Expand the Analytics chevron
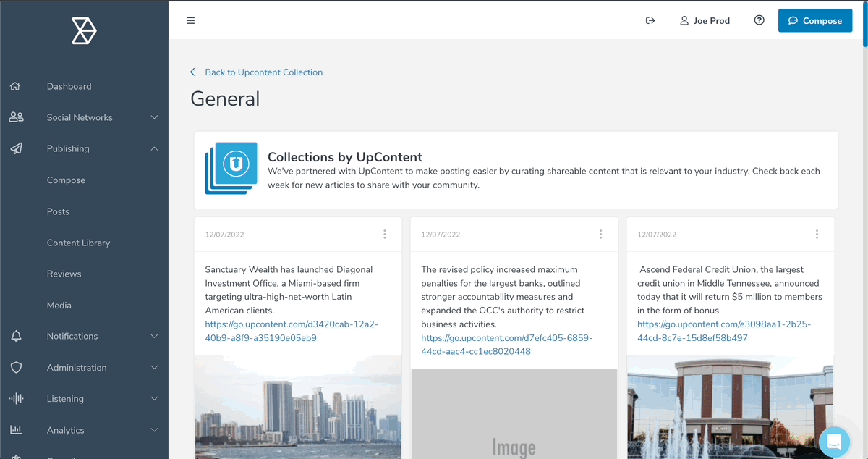 click(x=155, y=430)
